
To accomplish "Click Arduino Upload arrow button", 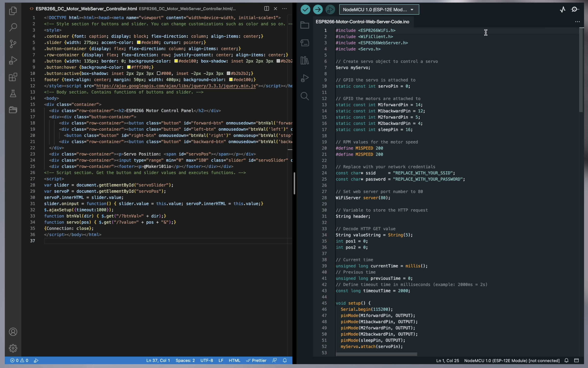I will tap(318, 10).
